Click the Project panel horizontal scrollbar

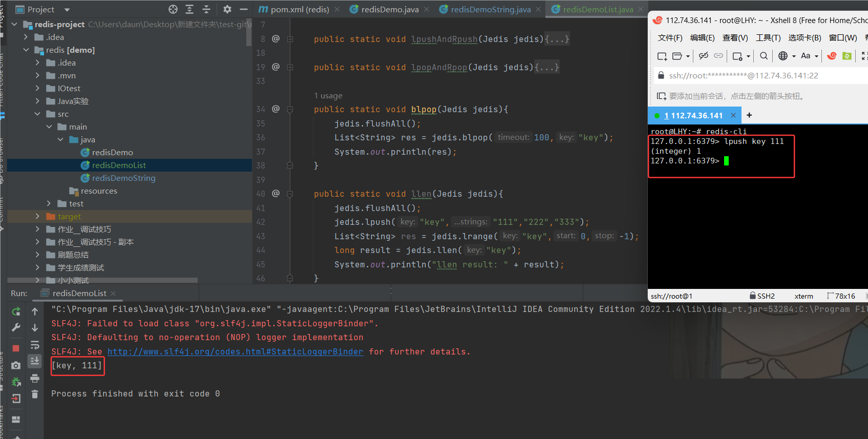[102, 280]
